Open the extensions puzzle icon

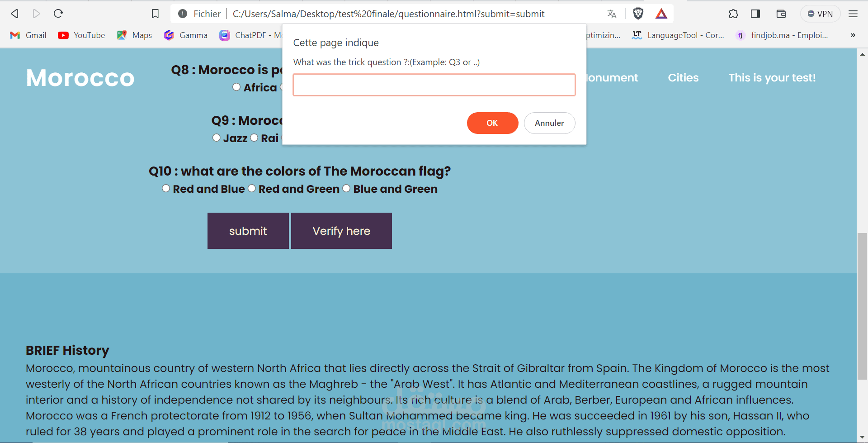(733, 14)
